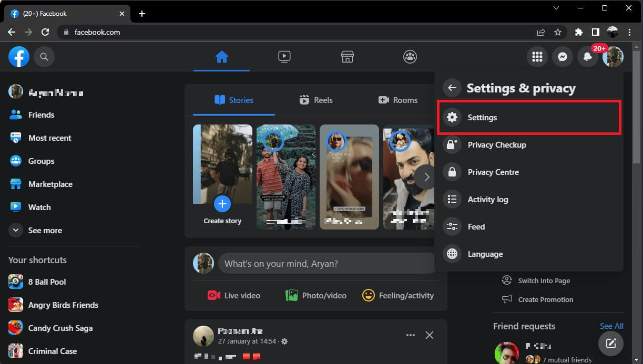Image resolution: width=643 pixels, height=364 pixels.
Task: Open Settings in the privacy menu
Action: [x=529, y=118]
